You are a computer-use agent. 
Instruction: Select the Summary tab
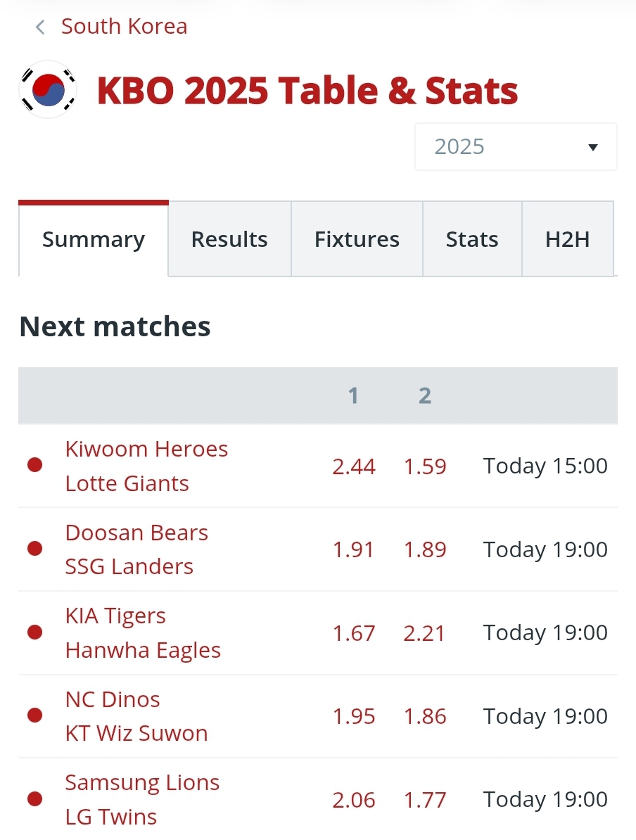coord(94,239)
